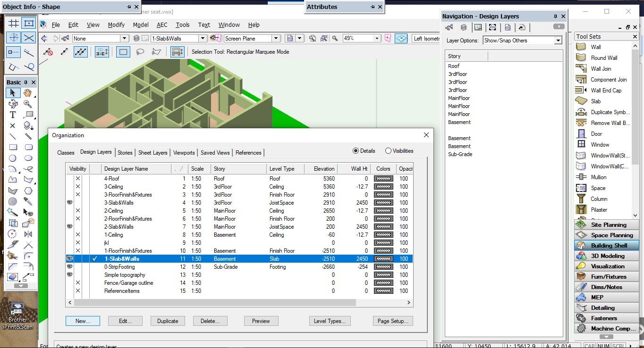The height and width of the screenshot is (348, 644).
Task: Select the Text tool in Basic palette
Action: pyautogui.click(x=13, y=115)
